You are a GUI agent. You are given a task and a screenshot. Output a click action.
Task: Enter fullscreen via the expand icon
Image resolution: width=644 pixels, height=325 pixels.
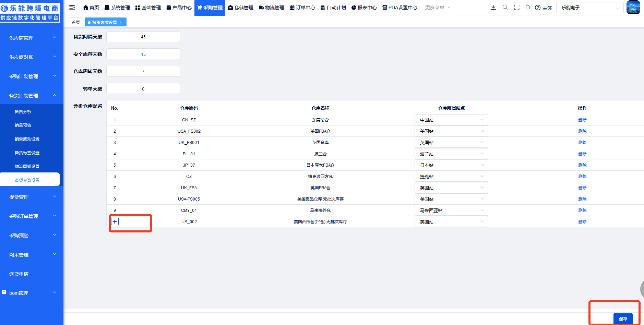pos(516,7)
